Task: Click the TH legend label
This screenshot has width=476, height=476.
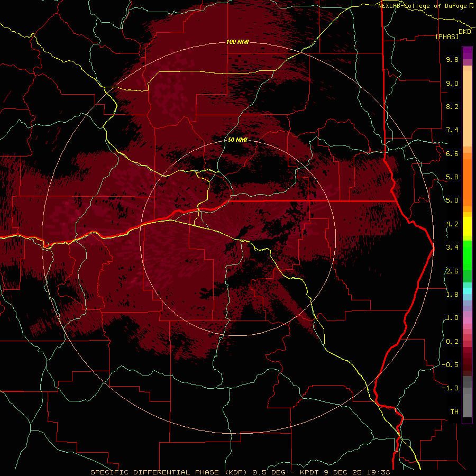Action: coord(454,411)
